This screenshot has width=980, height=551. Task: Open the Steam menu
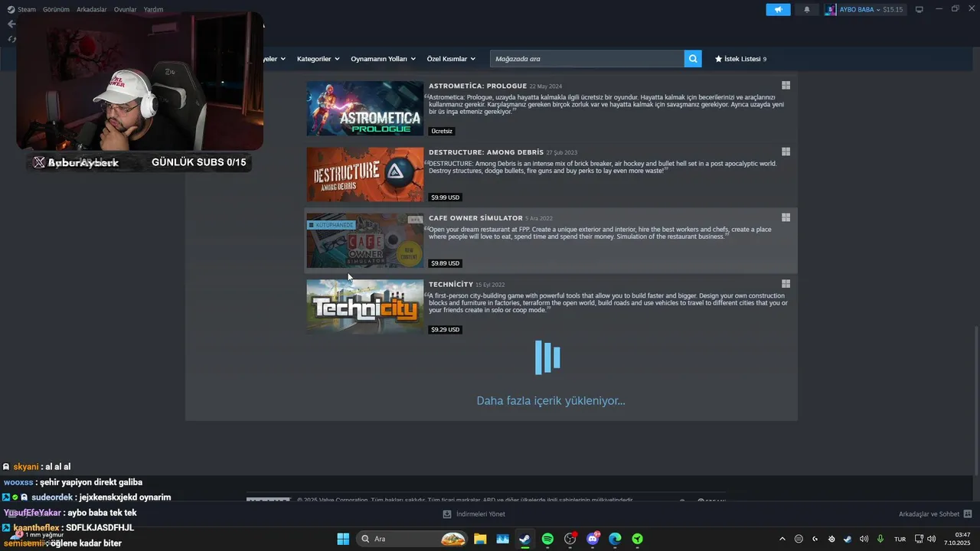pyautogui.click(x=27, y=10)
